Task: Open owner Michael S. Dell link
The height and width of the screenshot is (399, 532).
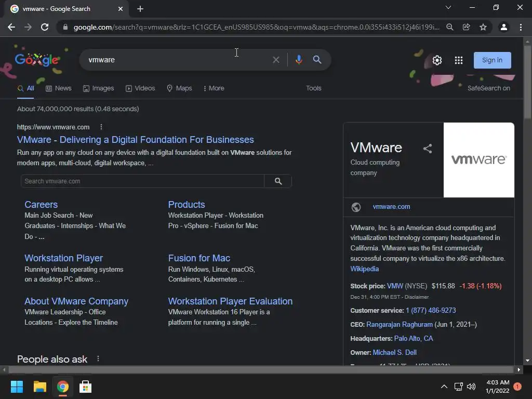Action: (x=395, y=353)
